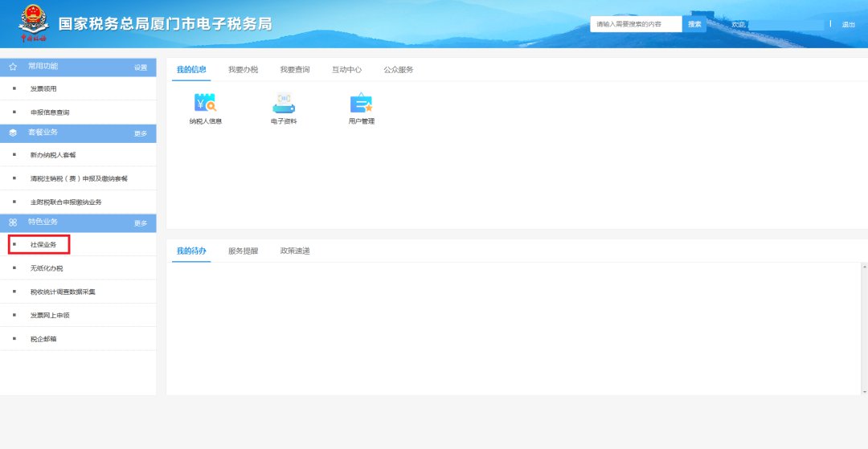Open 设置 for 常用功能
868x449 pixels.
click(141, 67)
